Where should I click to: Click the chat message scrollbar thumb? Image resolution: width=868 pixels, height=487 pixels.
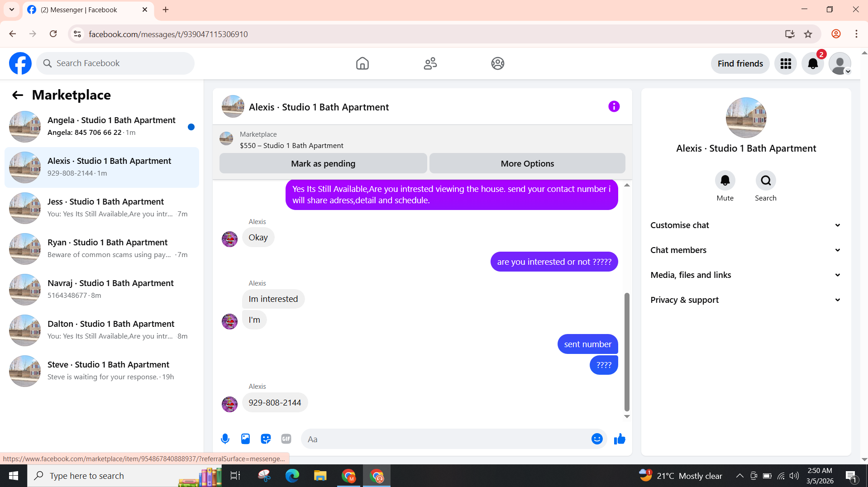627,352
